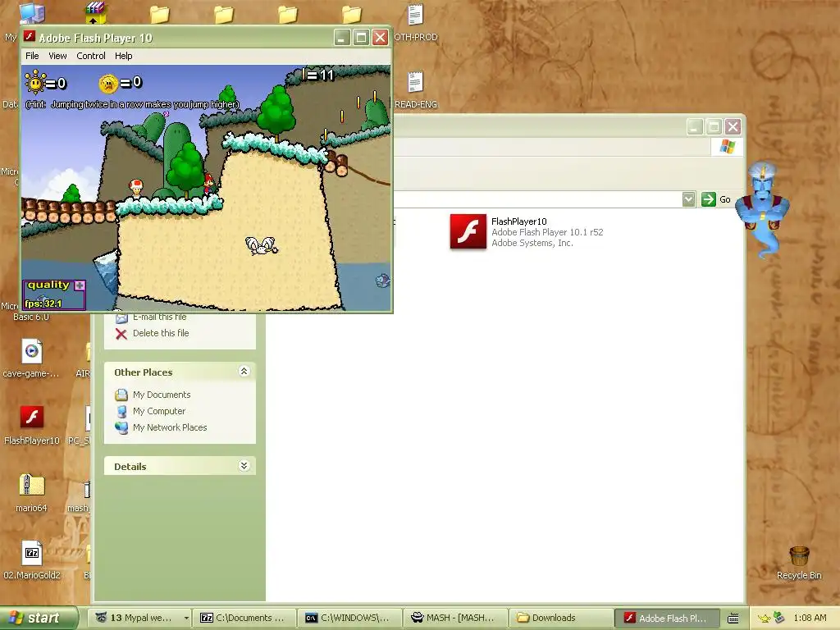The image size is (840, 630).
Task: Click the network system tray icon
Action: 779,618
